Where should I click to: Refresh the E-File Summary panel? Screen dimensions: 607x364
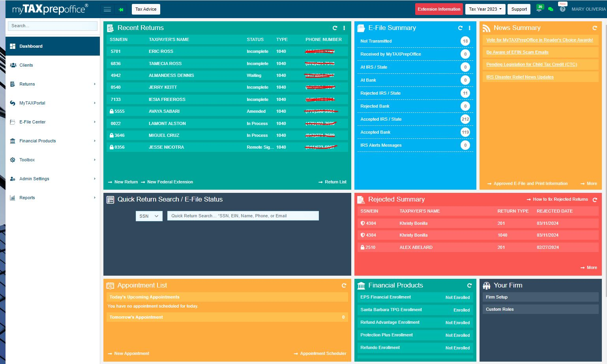click(460, 28)
